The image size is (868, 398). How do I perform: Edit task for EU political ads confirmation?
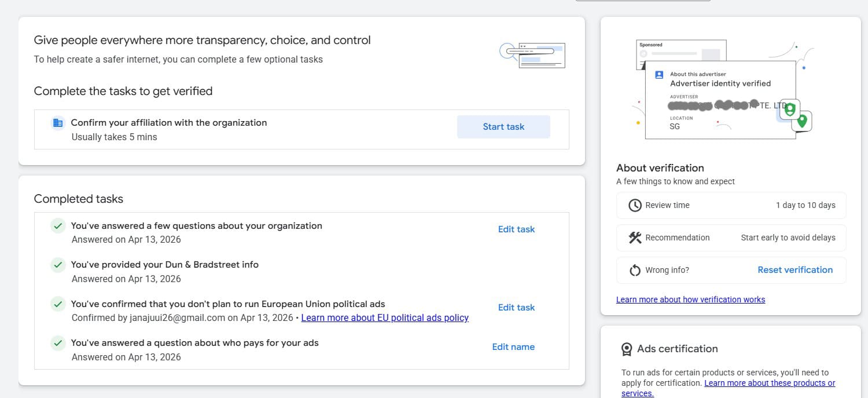tap(516, 308)
